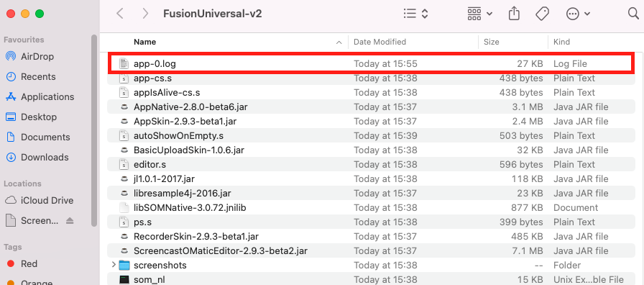
Task: Expand the screenshots folder disclosure arrow
Action: 114,265
